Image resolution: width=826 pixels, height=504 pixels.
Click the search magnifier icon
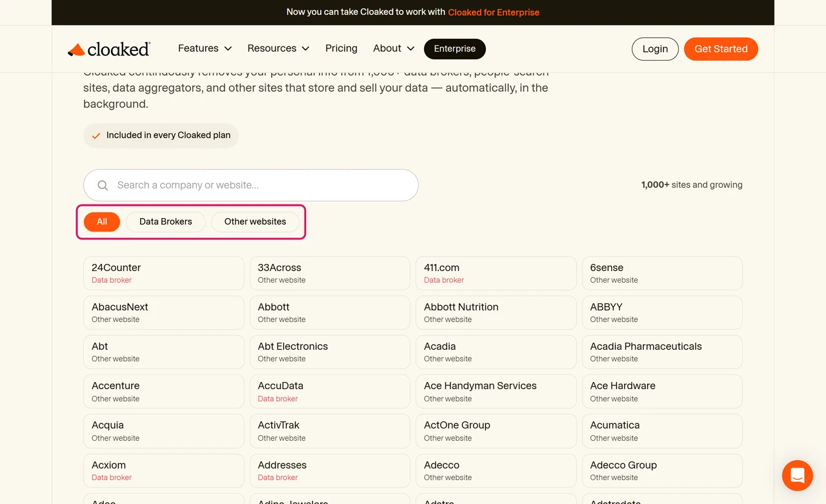tap(103, 185)
